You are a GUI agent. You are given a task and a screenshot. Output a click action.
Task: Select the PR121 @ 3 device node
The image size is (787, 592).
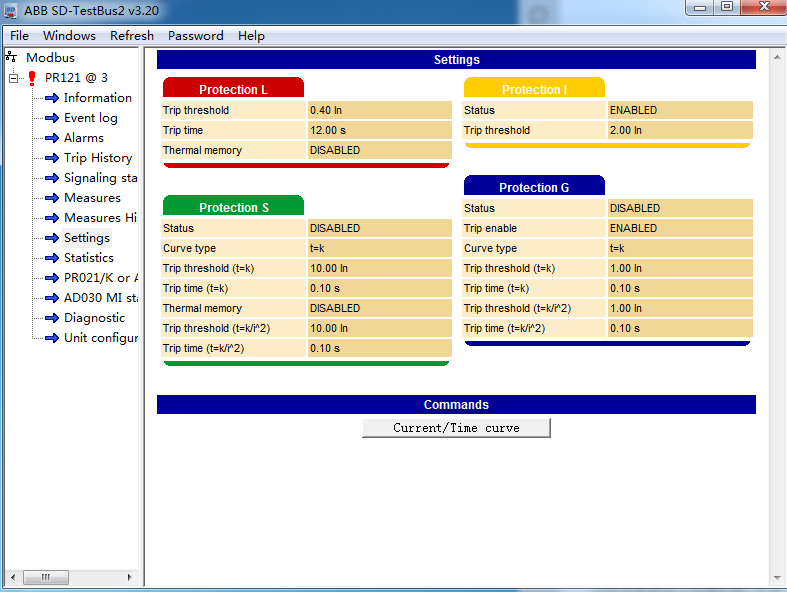[x=76, y=78]
